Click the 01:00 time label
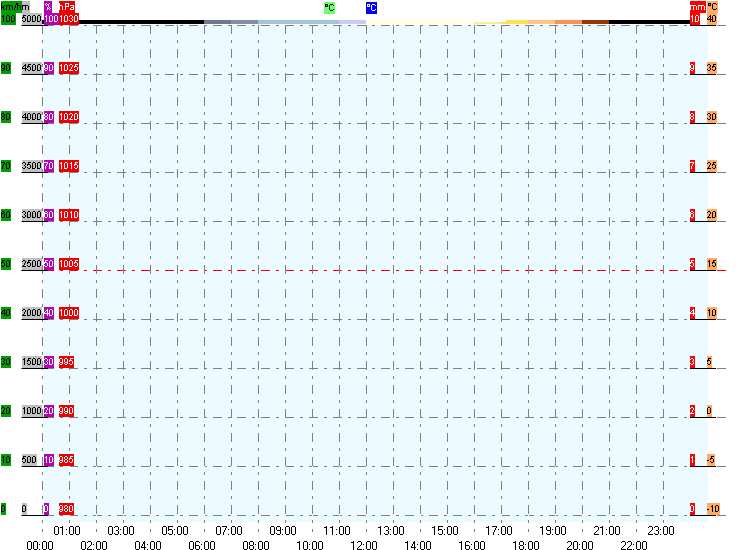 click(x=67, y=530)
